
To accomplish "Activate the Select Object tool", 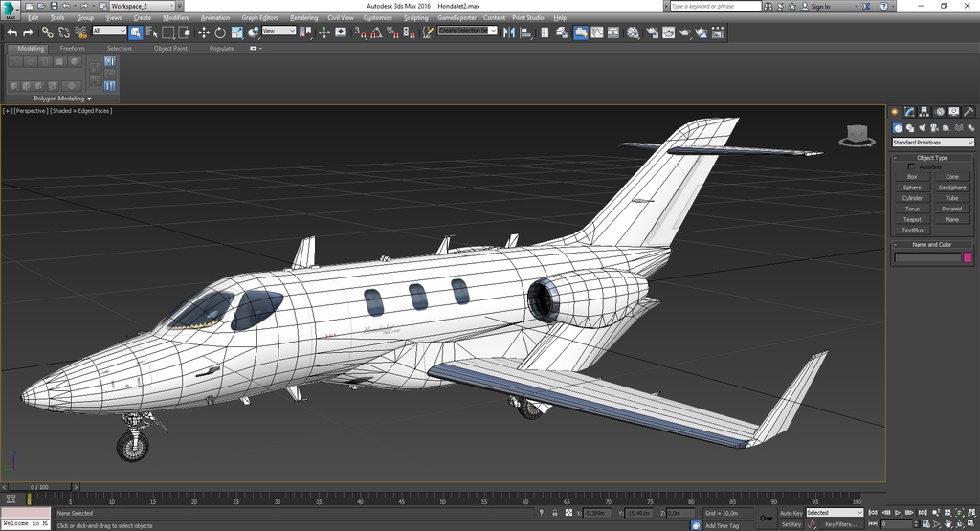I will [136, 33].
